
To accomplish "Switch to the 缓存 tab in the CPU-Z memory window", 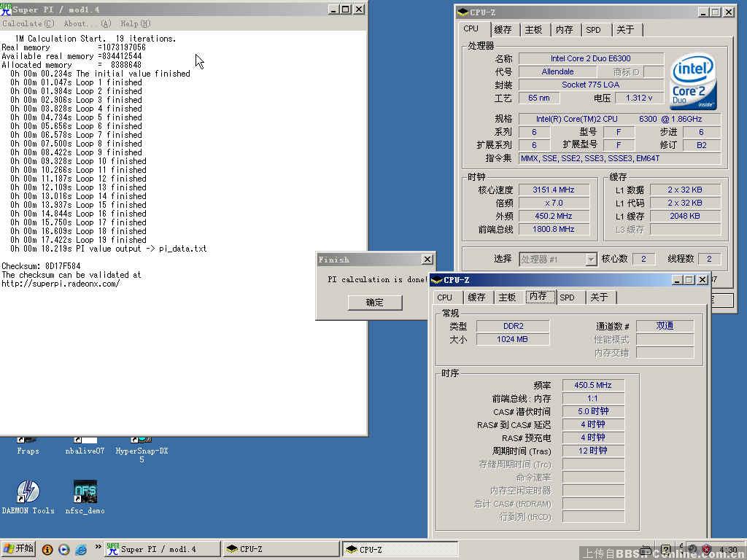I will [476, 297].
